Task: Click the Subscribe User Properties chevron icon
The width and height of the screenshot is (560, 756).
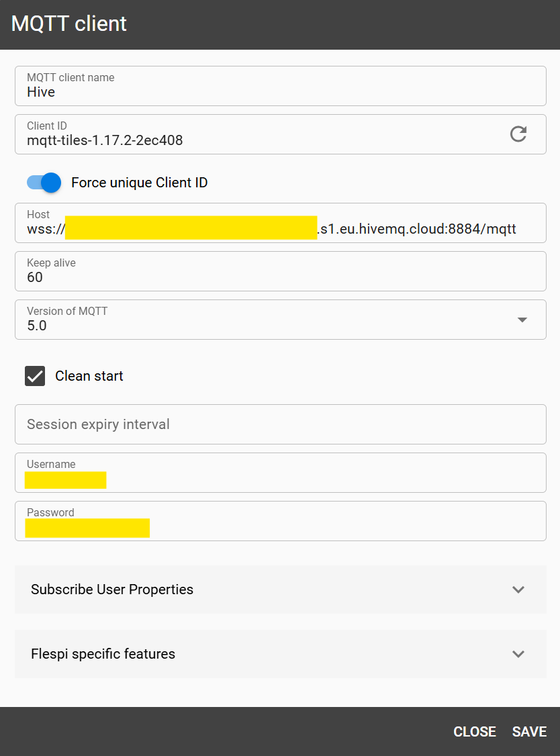Action: tap(518, 589)
